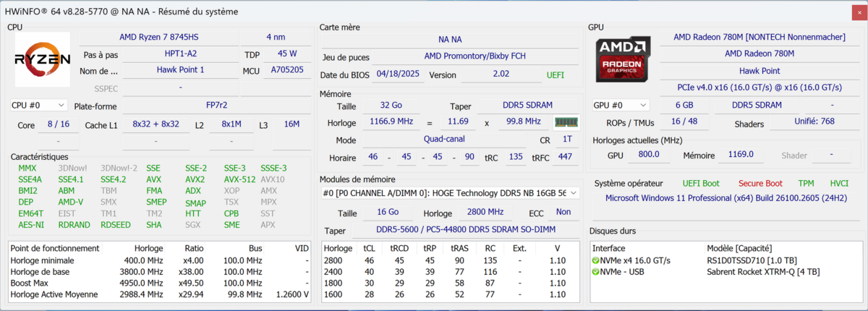The width and height of the screenshot is (868, 311).
Task: Click the green memory module icon
Action: [566, 122]
